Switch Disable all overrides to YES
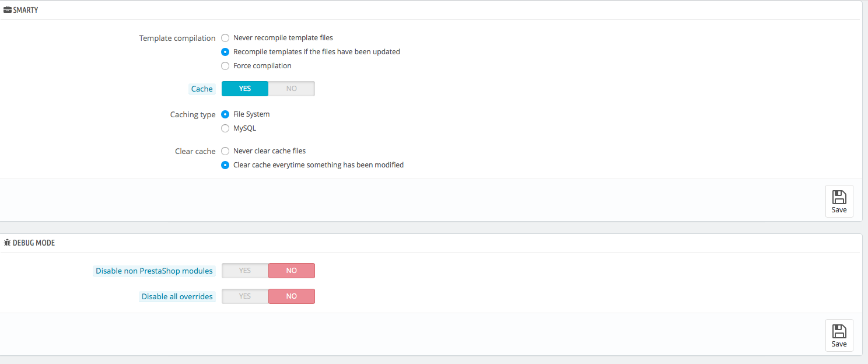The width and height of the screenshot is (868, 364). coord(245,296)
